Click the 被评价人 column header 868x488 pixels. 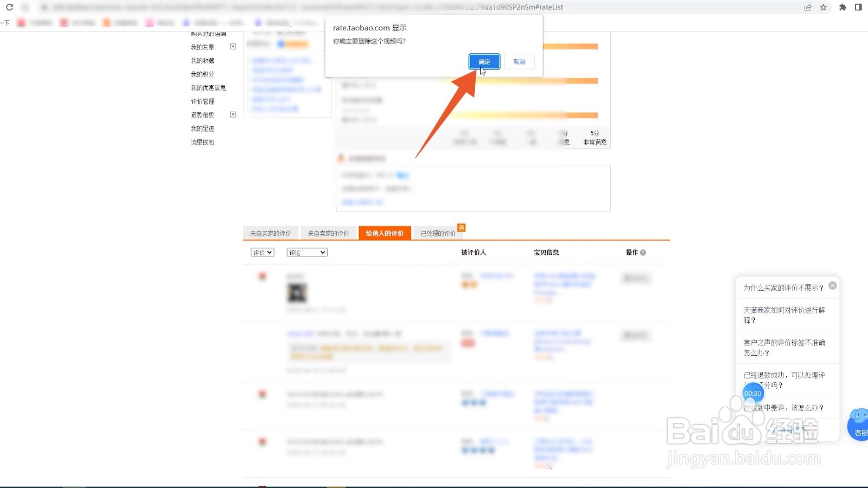click(x=474, y=253)
